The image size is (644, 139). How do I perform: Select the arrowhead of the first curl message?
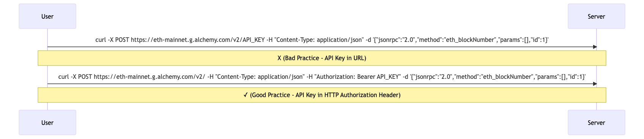click(x=595, y=47)
